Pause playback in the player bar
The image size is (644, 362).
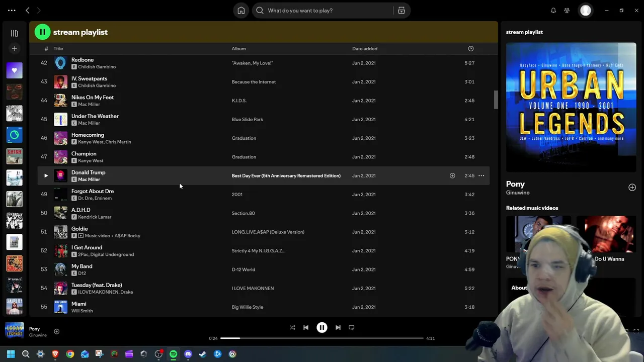322,328
